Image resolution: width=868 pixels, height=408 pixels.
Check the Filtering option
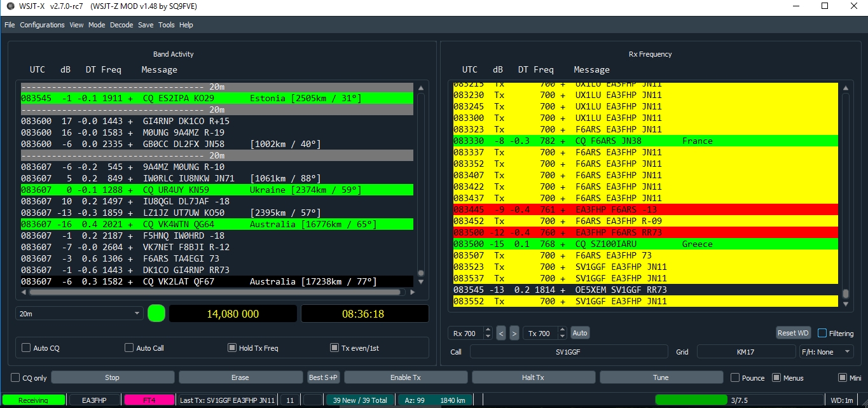(822, 333)
